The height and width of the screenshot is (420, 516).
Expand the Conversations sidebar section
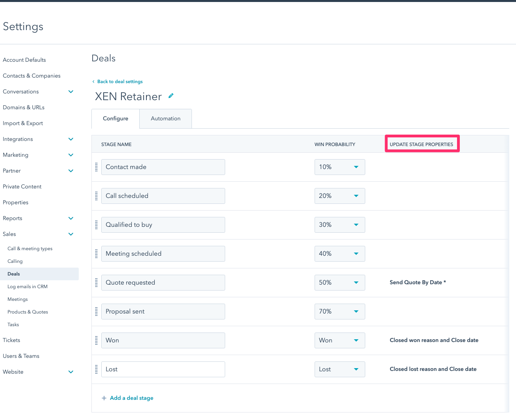tap(71, 92)
